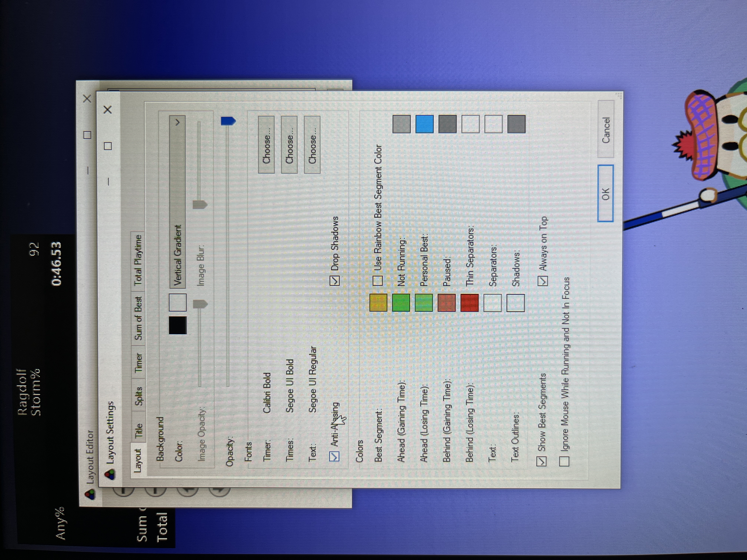Choose a font for Text (Segoe UI Regular)

312,145
